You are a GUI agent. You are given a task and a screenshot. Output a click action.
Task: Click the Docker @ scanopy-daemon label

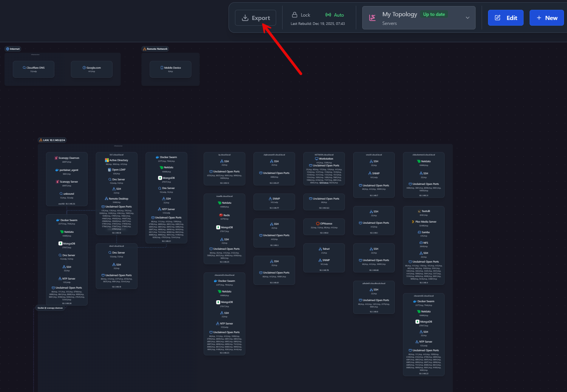coord(50,308)
